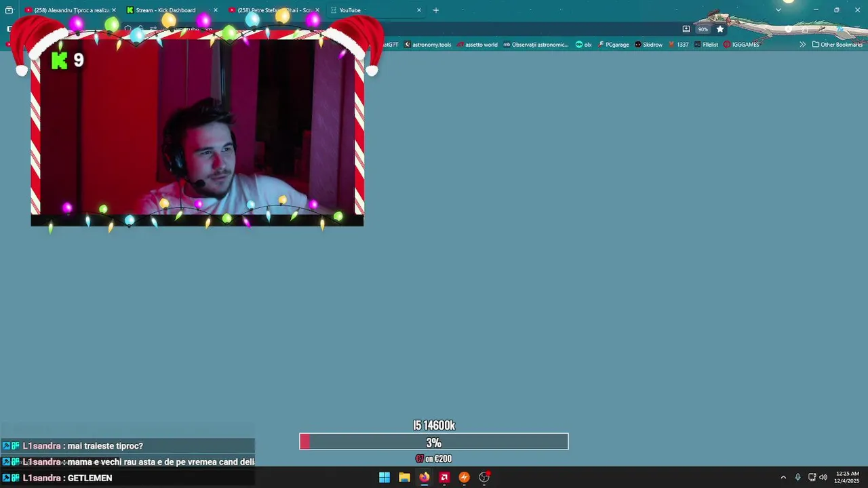Click the webcam overlay video
The width and height of the screenshot is (868, 488).
coord(197,127)
